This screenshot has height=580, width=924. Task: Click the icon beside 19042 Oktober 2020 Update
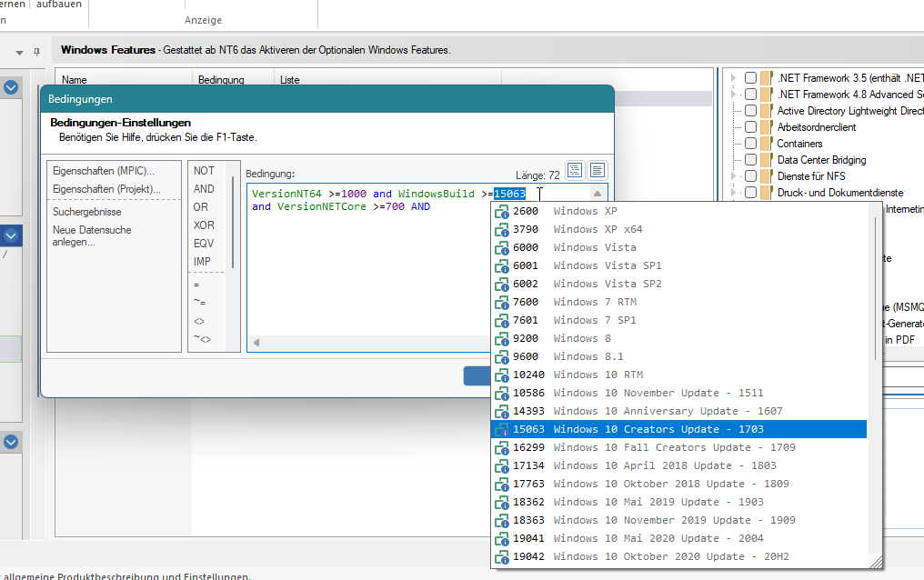click(x=501, y=557)
